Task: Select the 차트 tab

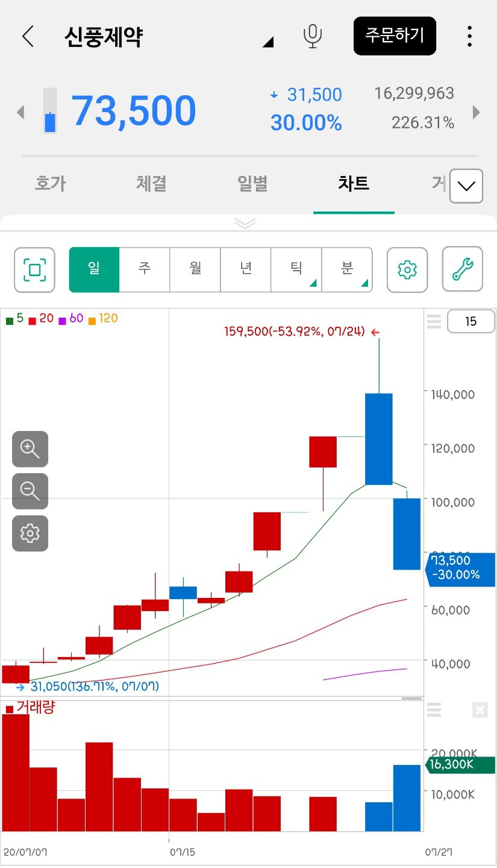Action: pyautogui.click(x=354, y=183)
